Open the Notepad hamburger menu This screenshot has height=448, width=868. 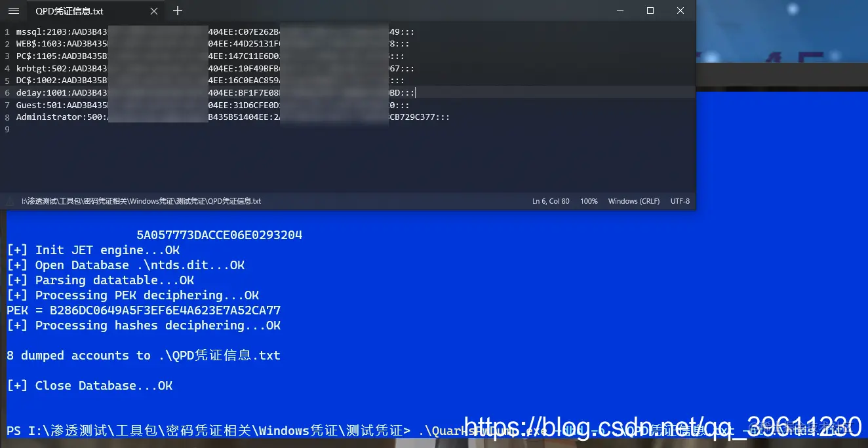click(13, 11)
